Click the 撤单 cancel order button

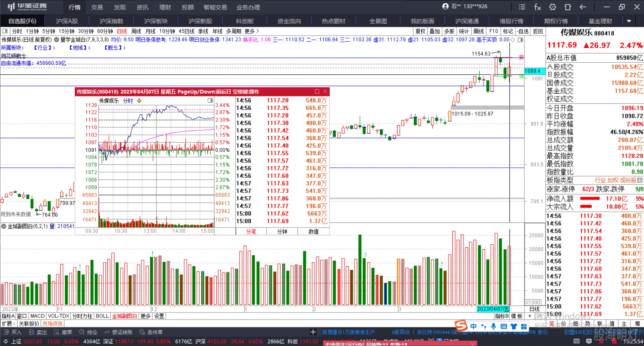tap(63, 332)
